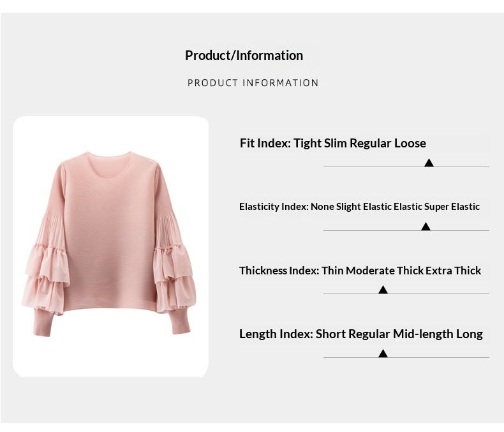The height and width of the screenshot is (432, 504).
Task: Click the Thickness Index triangle marker
Action: point(383,290)
